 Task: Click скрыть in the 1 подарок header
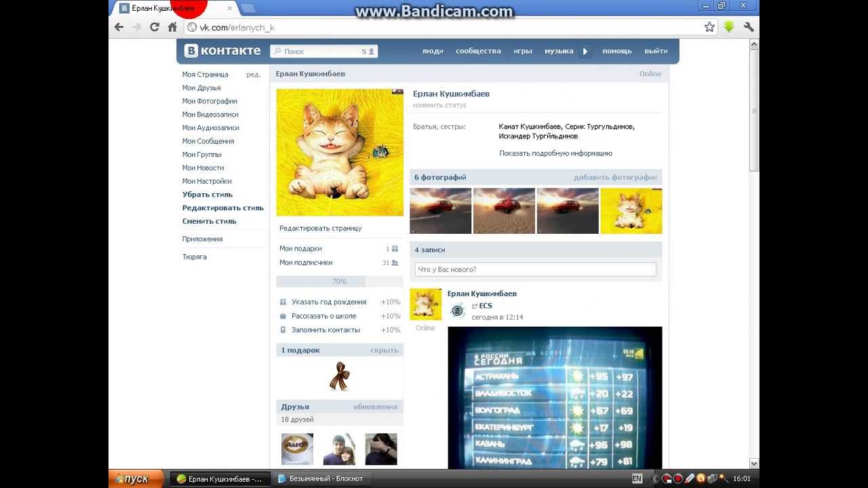pyautogui.click(x=384, y=350)
